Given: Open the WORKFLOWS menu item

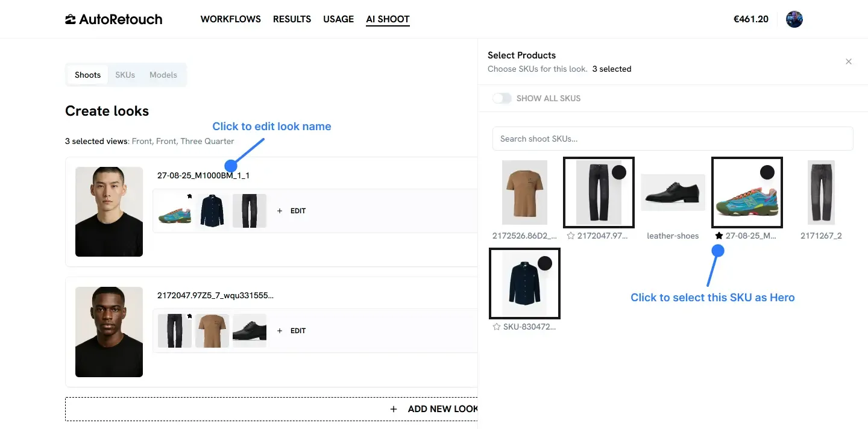Looking at the screenshot, I should 231,19.
